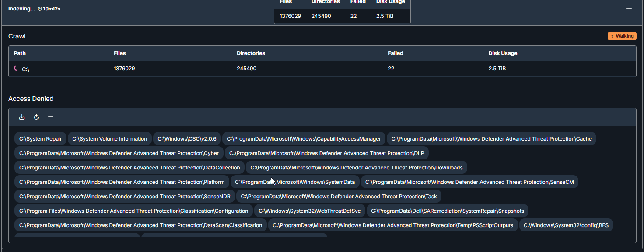Click the Path column header

click(x=20, y=53)
